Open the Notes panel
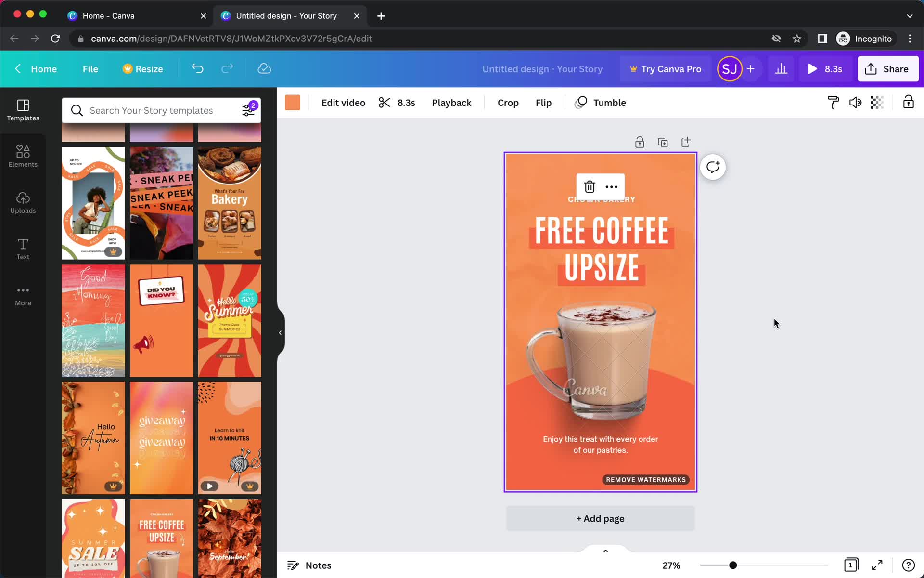 (x=309, y=565)
